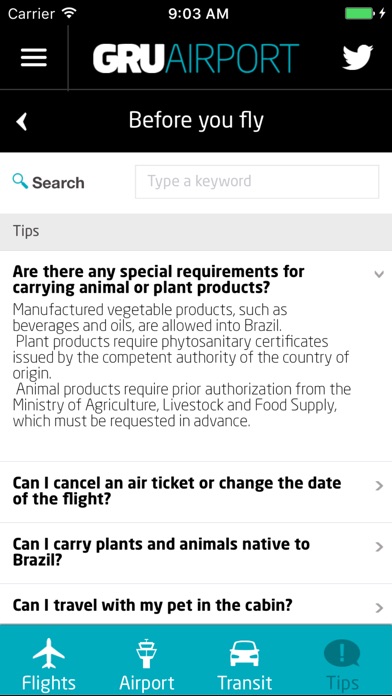Select the exclamation bubble Tips icon
Viewport: 392px width, 696px height.
[342, 654]
